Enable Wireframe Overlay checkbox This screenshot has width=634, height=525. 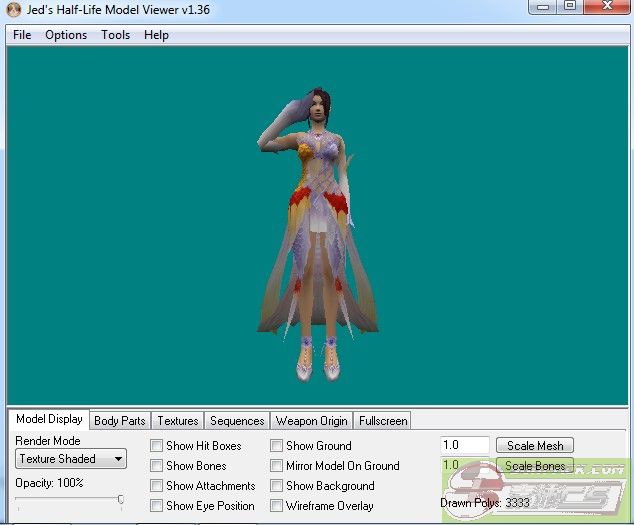pyautogui.click(x=277, y=506)
